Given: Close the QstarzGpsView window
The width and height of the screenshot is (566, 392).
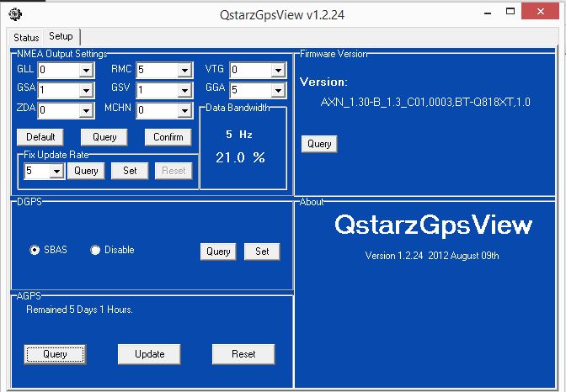Looking at the screenshot, I should click(541, 12).
